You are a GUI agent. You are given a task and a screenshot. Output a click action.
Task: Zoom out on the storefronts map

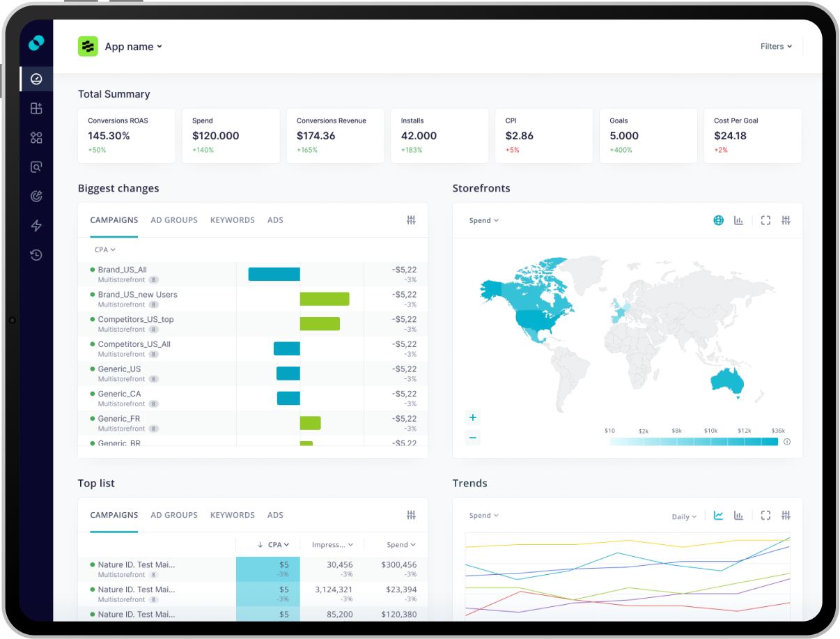[473, 438]
